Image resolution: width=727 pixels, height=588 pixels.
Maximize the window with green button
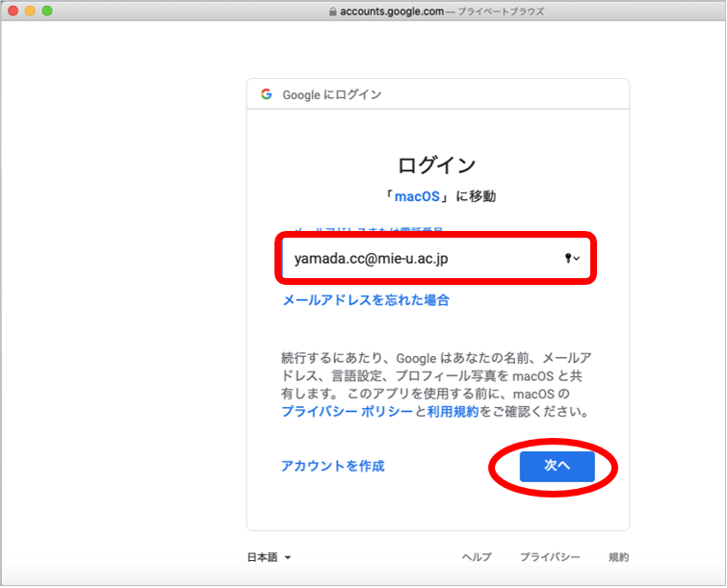(47, 11)
